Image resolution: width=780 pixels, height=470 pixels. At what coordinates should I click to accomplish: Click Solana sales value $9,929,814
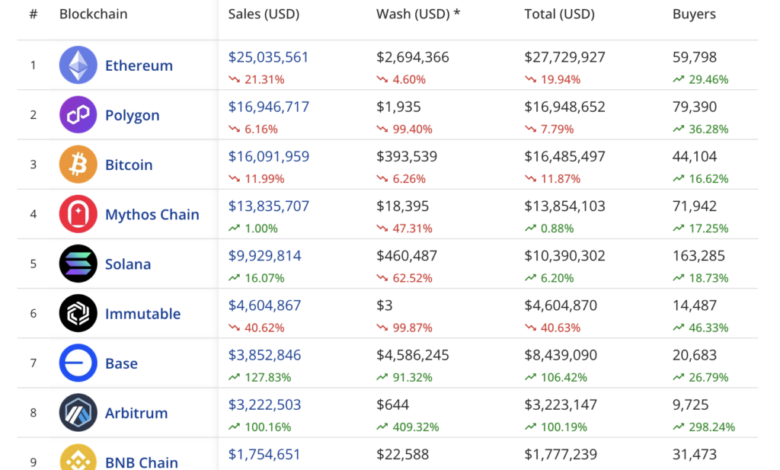264,256
